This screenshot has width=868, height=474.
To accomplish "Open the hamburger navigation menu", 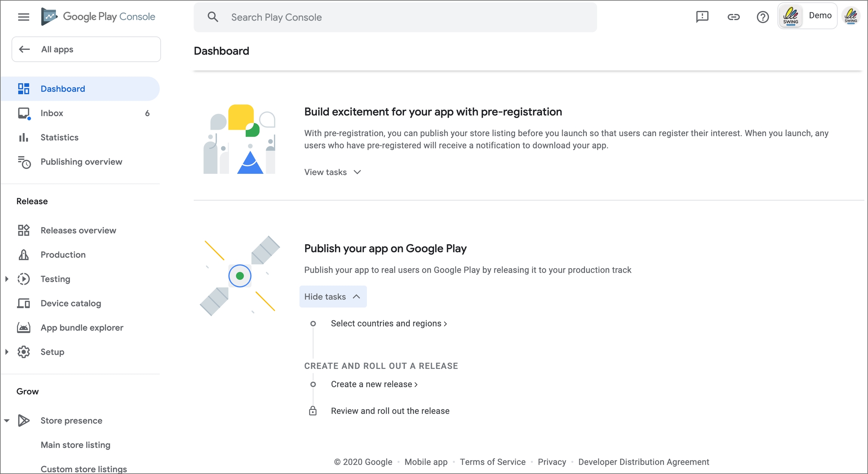I will tap(23, 17).
